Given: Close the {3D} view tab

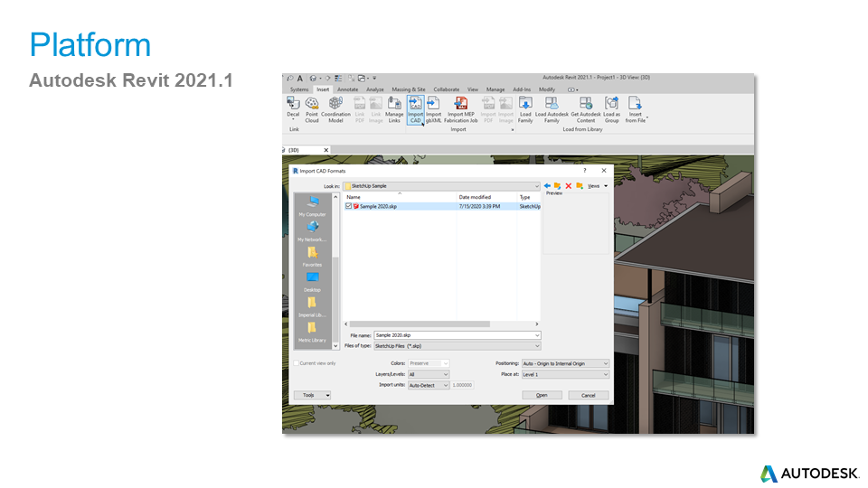Looking at the screenshot, I should (326, 150).
